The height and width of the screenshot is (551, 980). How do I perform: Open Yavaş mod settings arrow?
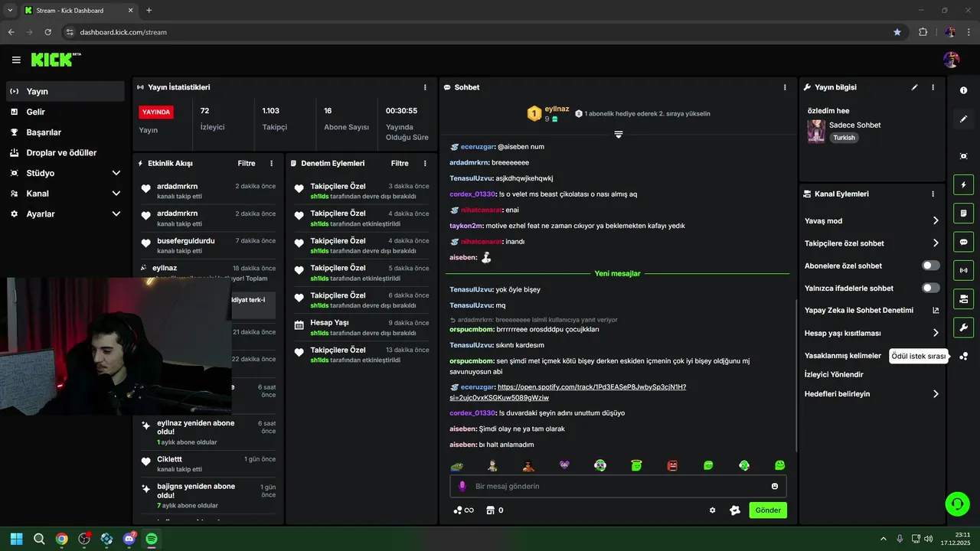click(x=936, y=220)
